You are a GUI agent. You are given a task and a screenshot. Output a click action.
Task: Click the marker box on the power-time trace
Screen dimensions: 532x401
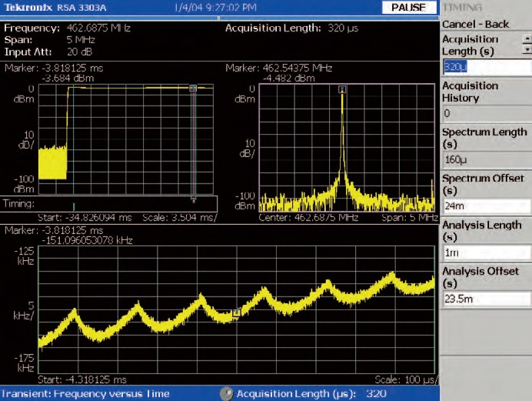[192, 89]
